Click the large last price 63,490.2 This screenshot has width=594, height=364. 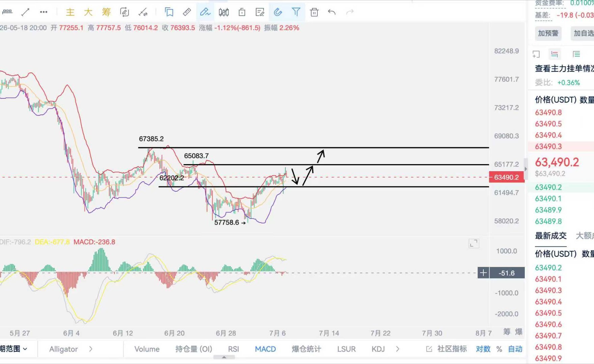[557, 162]
